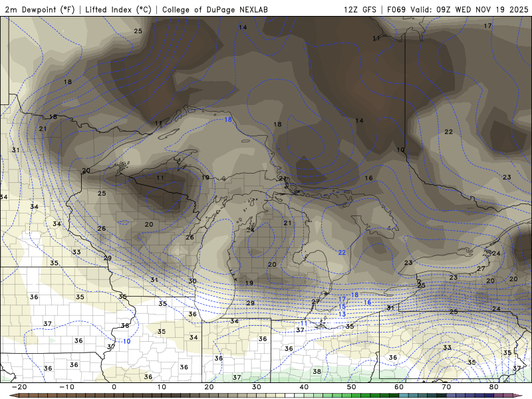532x399 pixels.
Task: Click the blue 16 contour label
Action: [368, 303]
